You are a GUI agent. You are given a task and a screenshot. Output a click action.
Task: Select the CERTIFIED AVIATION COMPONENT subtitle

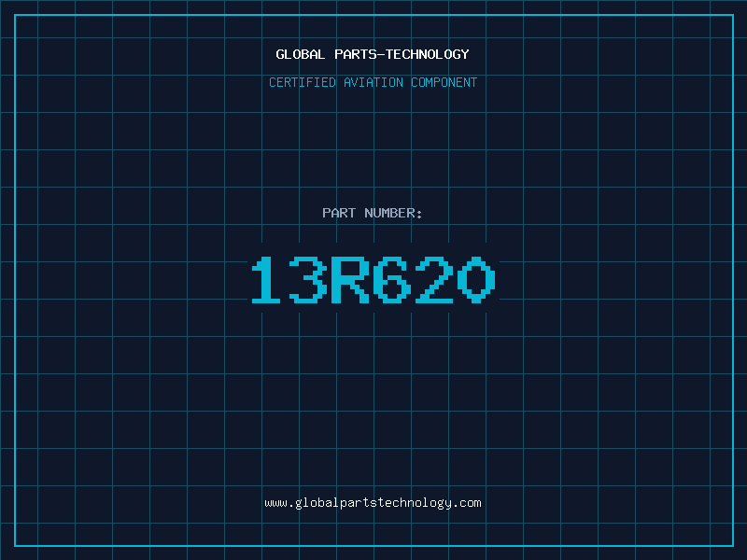(x=373, y=82)
